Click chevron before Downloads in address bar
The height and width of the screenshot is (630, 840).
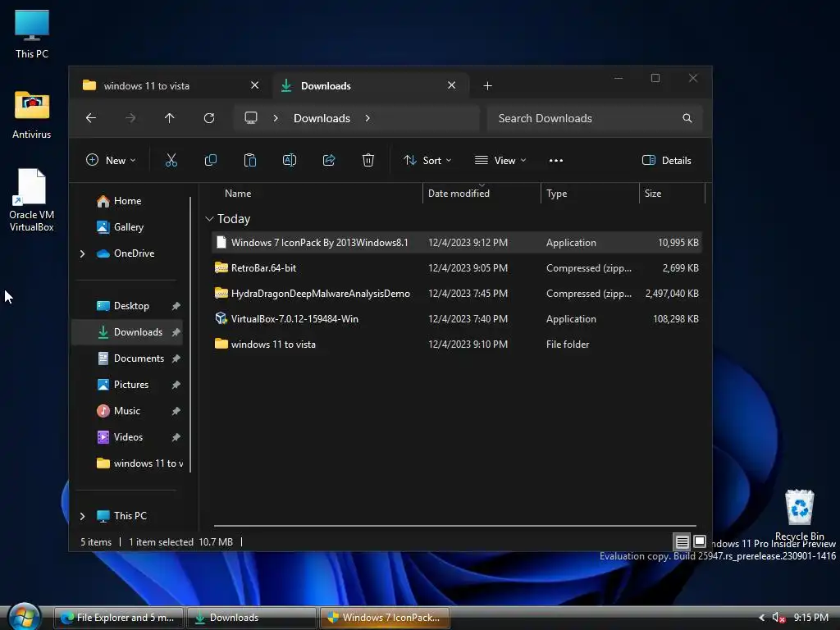tap(276, 118)
